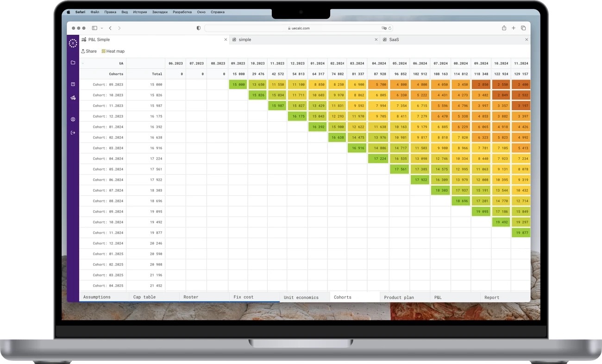The height and width of the screenshot is (364, 602).
Task: Show Safari tab overview
Action: coord(523,28)
